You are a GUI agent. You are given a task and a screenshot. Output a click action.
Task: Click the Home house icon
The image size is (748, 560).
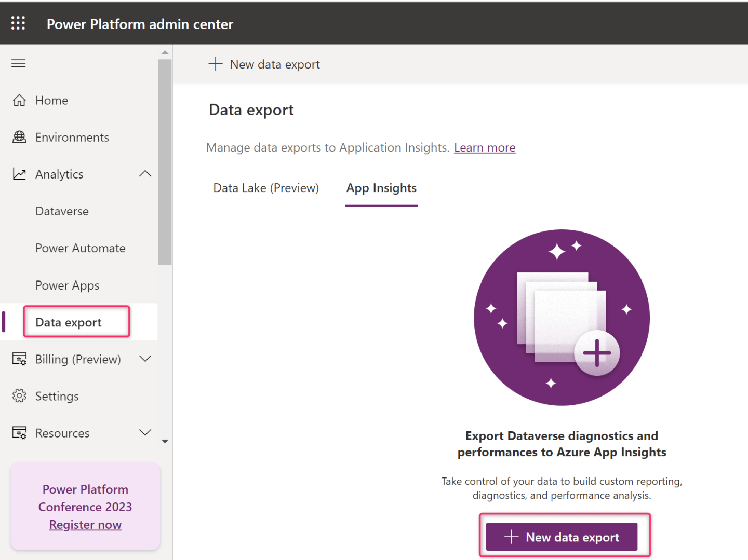click(19, 100)
